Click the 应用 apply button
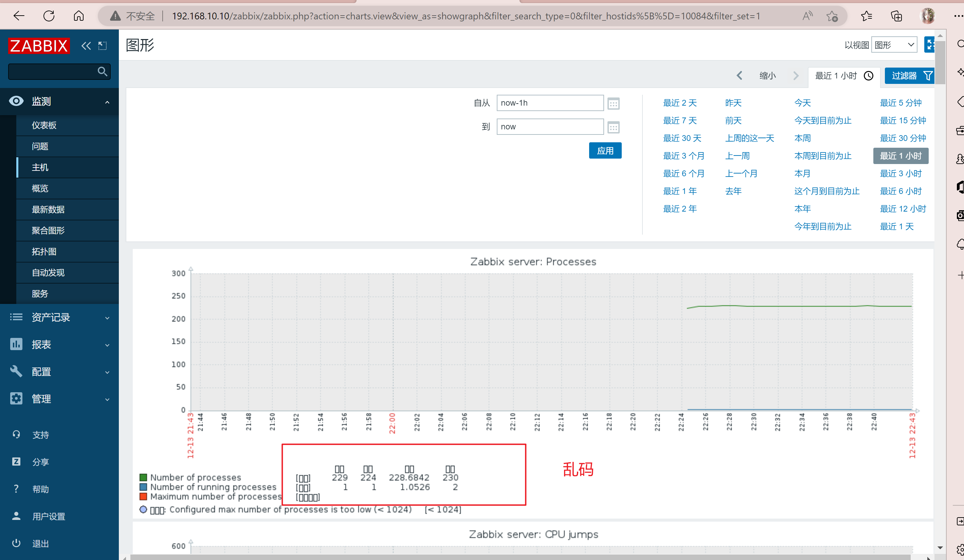 (x=605, y=151)
